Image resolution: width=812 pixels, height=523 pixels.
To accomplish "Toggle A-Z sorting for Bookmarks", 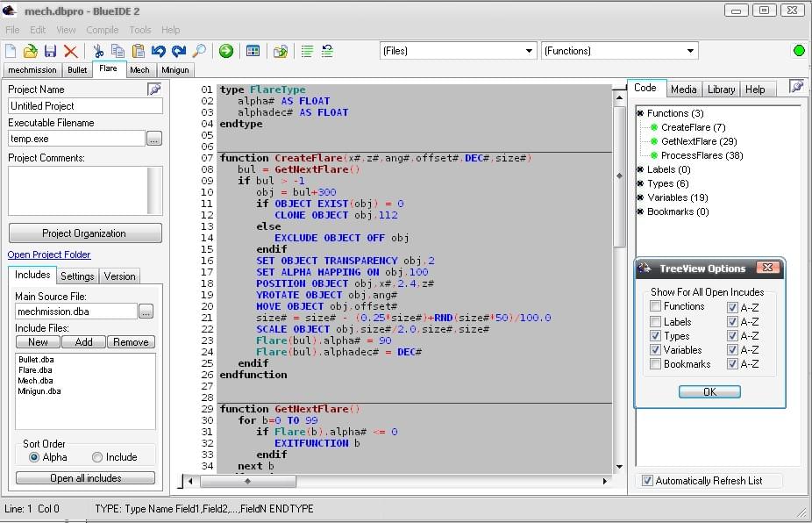I will (x=732, y=364).
